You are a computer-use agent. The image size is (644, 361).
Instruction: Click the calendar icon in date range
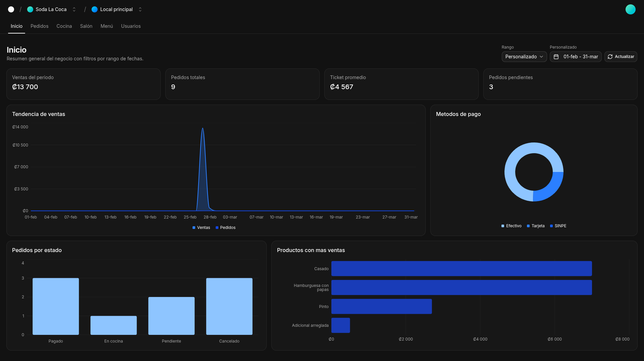click(556, 57)
